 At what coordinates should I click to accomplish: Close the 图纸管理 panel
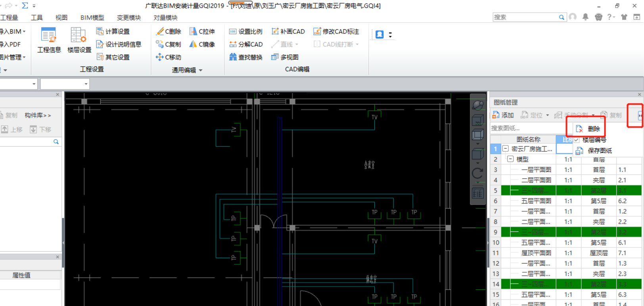click(x=639, y=94)
